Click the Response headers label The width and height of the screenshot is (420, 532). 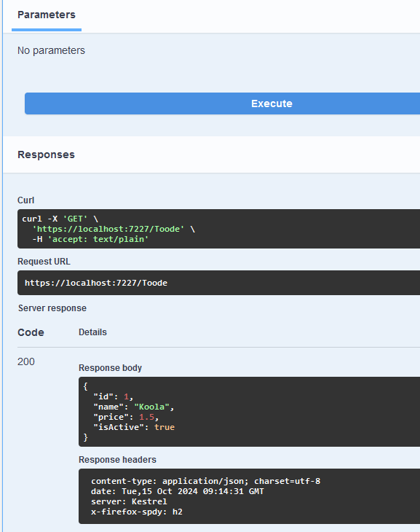pos(117,460)
